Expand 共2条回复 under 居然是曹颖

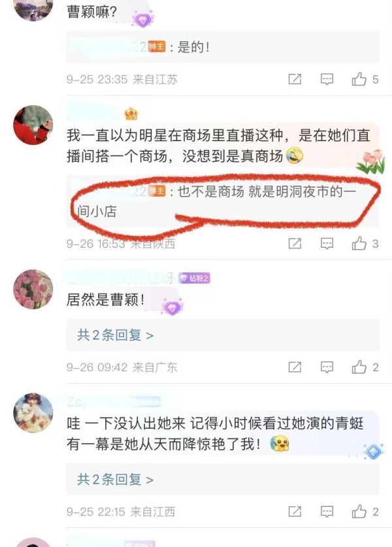pyautogui.click(x=115, y=335)
